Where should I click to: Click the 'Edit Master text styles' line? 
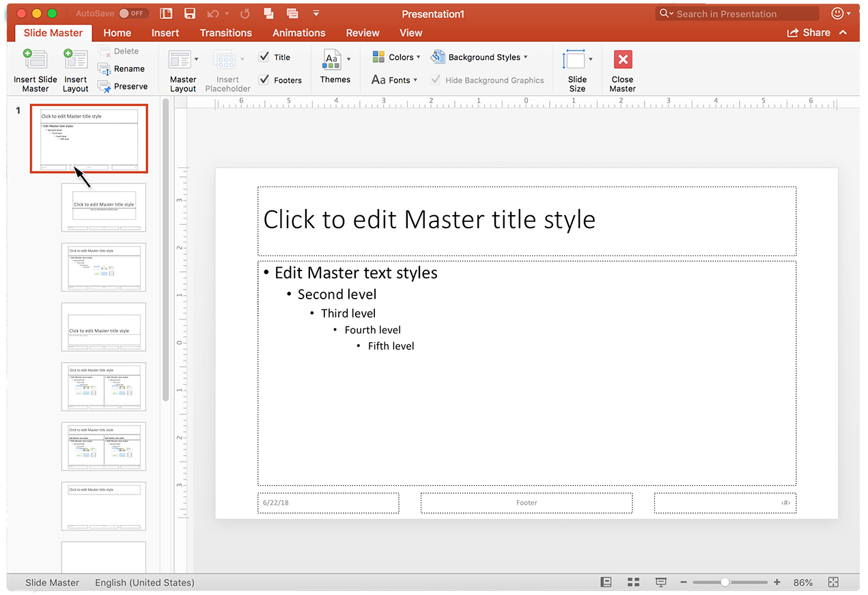click(356, 273)
